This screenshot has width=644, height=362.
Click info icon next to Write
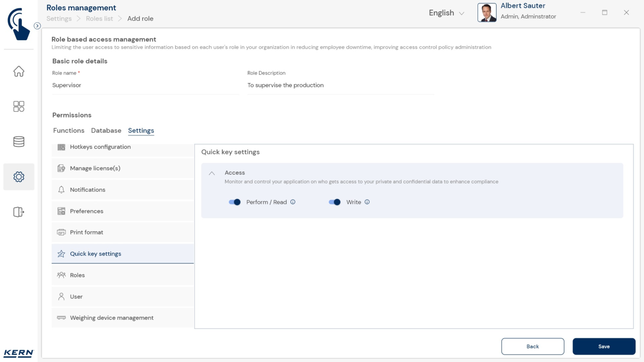(367, 202)
